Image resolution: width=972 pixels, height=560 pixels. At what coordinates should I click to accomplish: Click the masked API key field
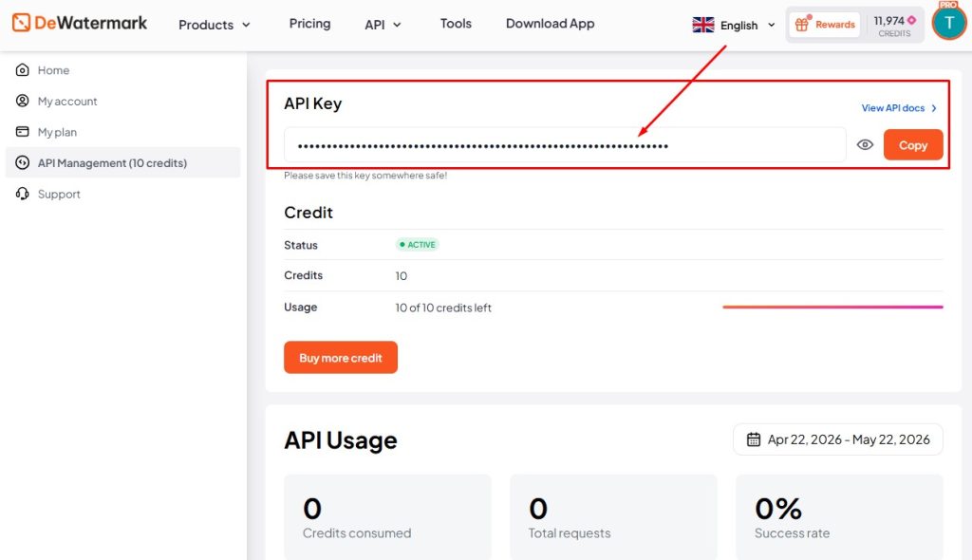tap(565, 145)
